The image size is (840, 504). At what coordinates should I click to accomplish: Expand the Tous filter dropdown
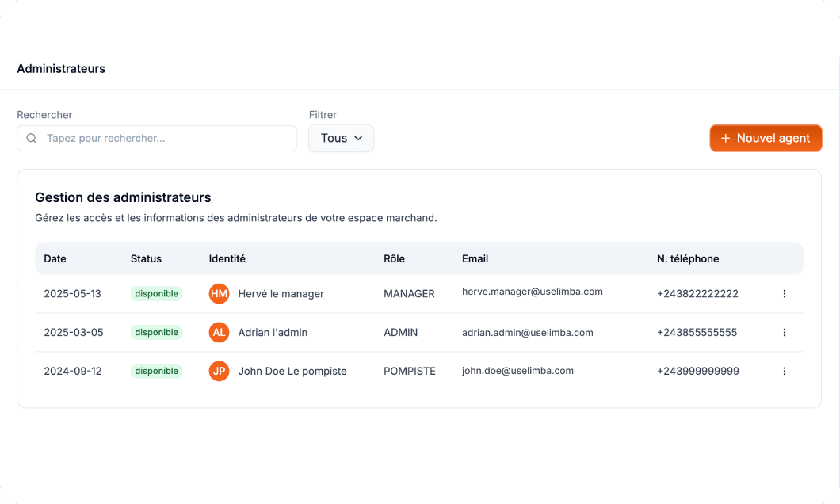pos(341,138)
